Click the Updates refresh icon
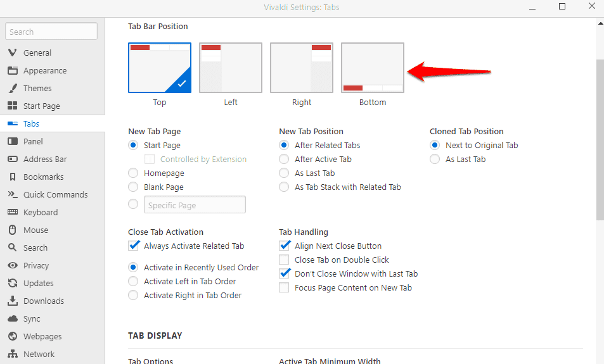604x364 pixels. 12,283
